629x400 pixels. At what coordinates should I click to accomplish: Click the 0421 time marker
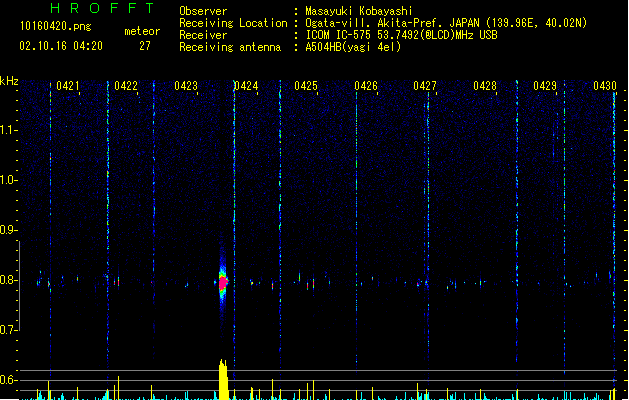coord(68,86)
